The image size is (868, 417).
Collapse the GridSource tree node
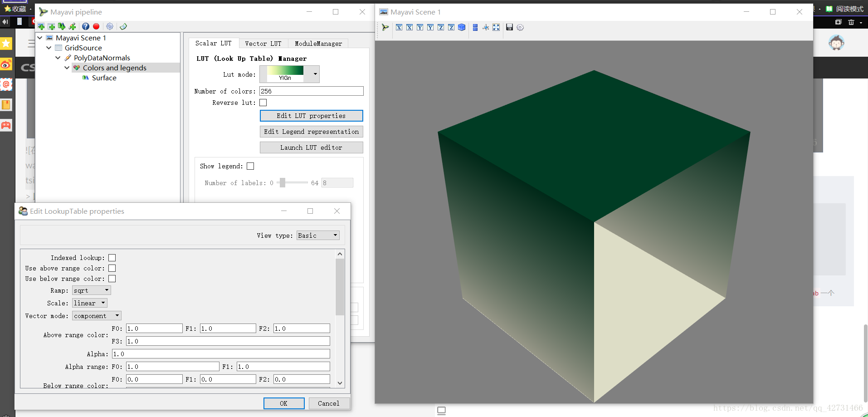point(49,48)
